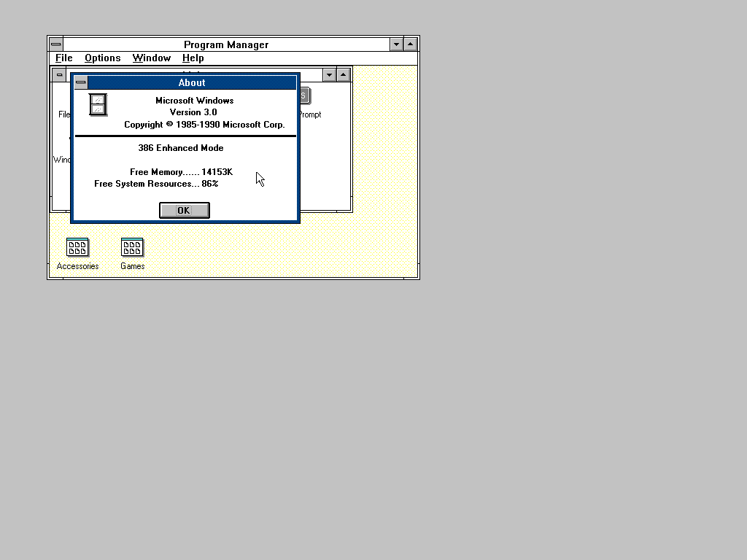The image size is (747, 560).
Task: Open the Window menu
Action: click(x=152, y=58)
